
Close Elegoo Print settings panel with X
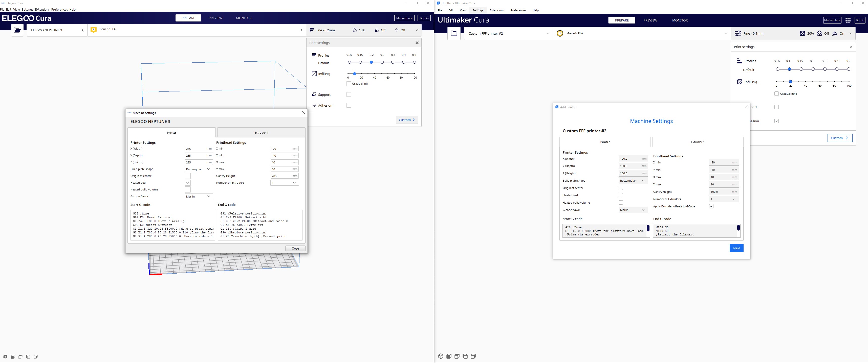417,43
